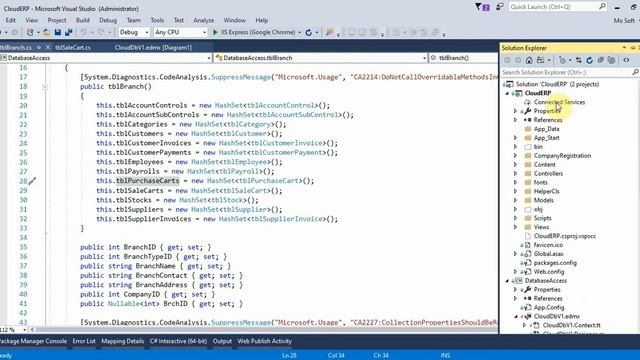Screen dimensions: 640x360
Task: Click Switch Views icon in Solution Explorer
Action: point(540,60)
